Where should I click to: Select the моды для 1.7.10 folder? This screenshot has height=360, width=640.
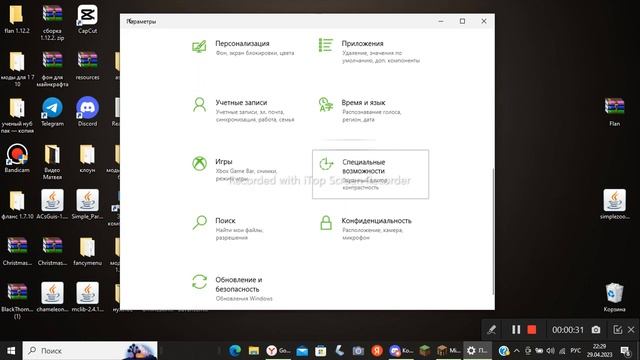[x=17, y=69]
